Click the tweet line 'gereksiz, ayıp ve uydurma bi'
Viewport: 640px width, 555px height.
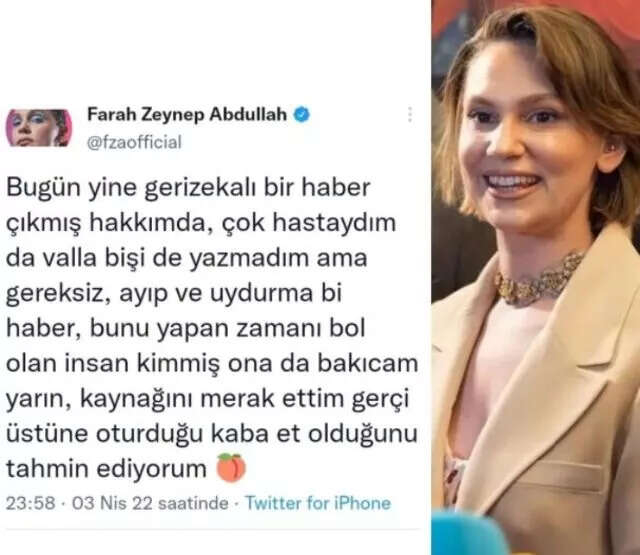coord(174,294)
